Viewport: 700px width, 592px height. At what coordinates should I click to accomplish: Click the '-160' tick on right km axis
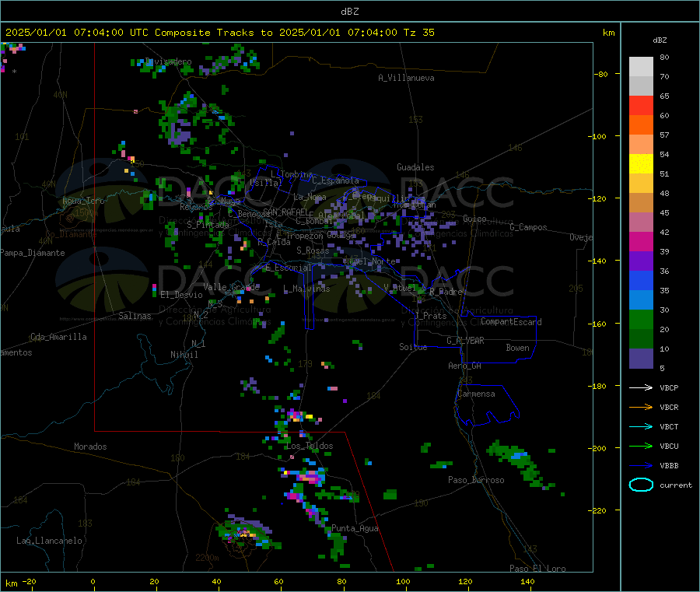(597, 324)
